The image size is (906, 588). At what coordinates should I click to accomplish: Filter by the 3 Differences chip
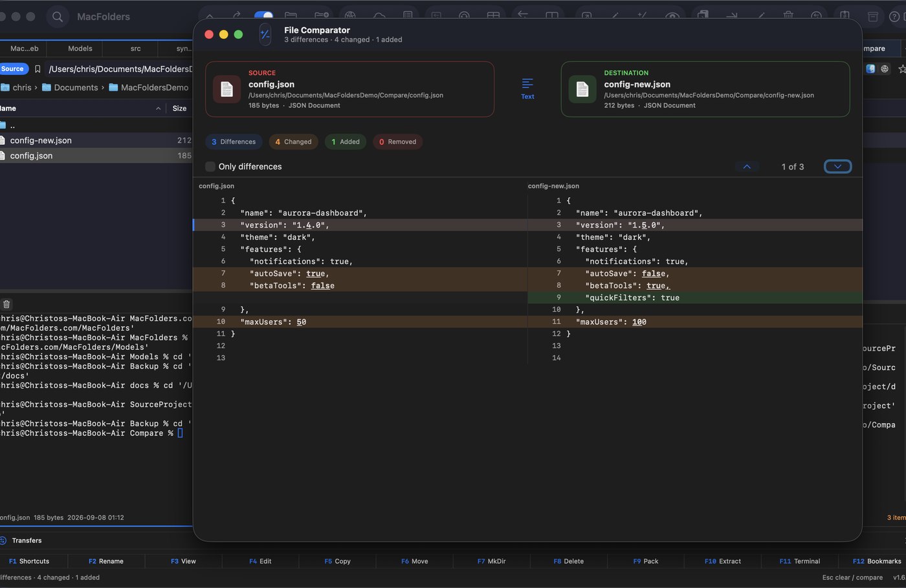click(x=234, y=142)
